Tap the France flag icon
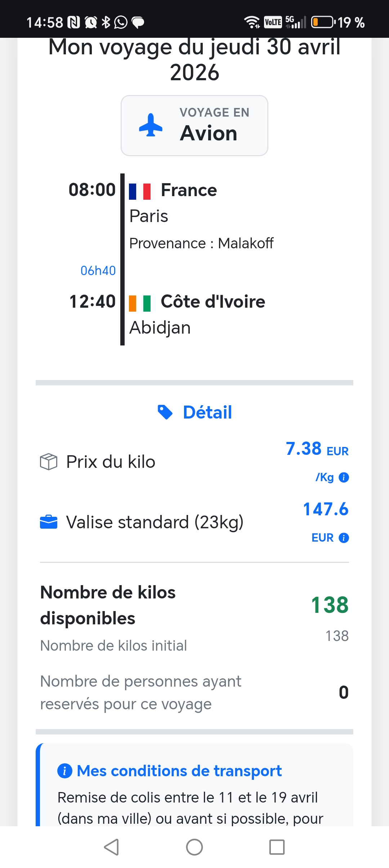 click(x=140, y=191)
